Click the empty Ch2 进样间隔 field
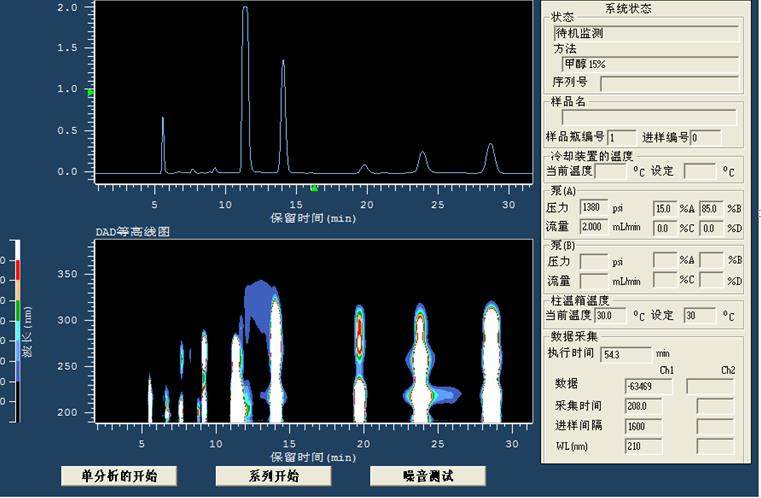 [x=715, y=426]
